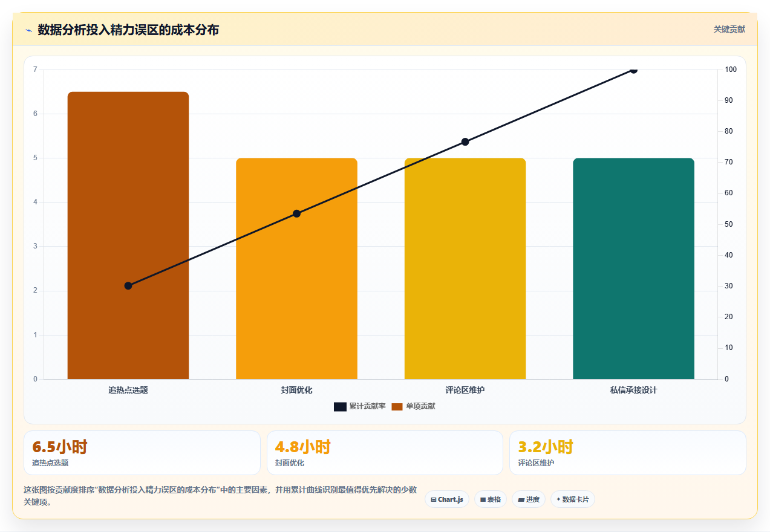Viewport: 770px width, 532px height.
Task: Click the right axis value 50
Action: [729, 224]
